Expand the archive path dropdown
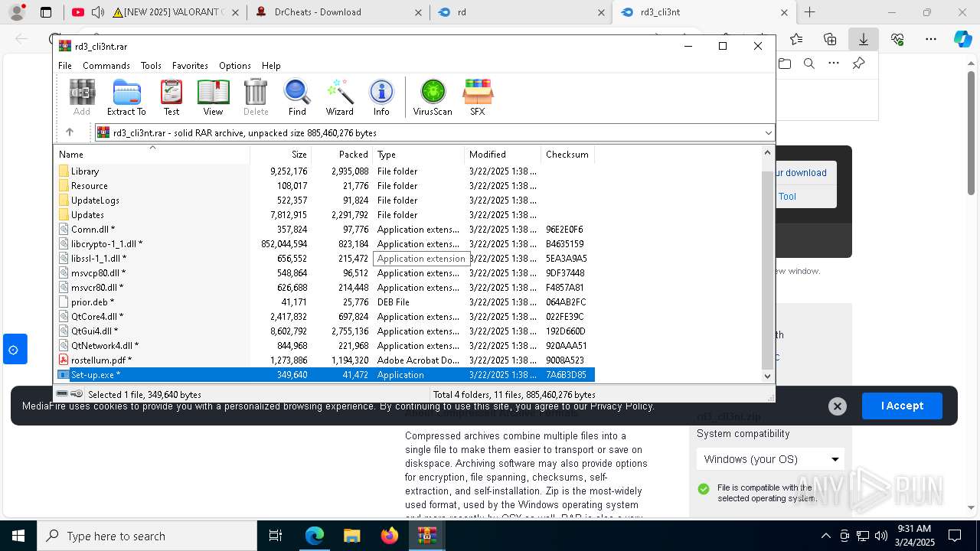 pos(768,132)
